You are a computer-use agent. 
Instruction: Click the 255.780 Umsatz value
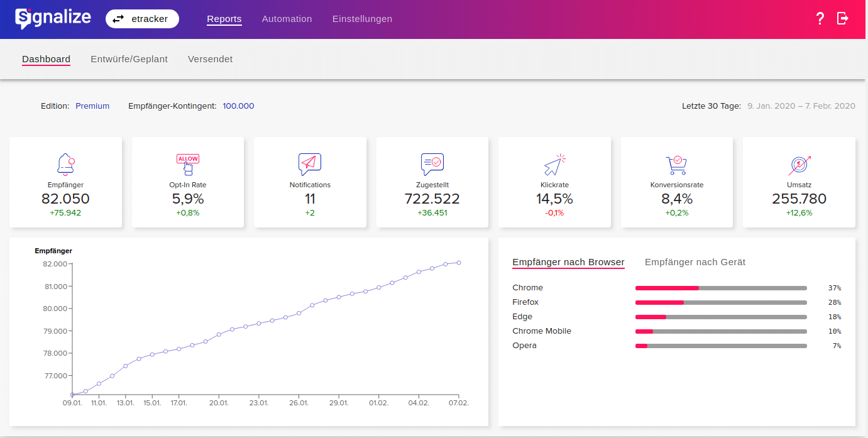pyautogui.click(x=799, y=199)
